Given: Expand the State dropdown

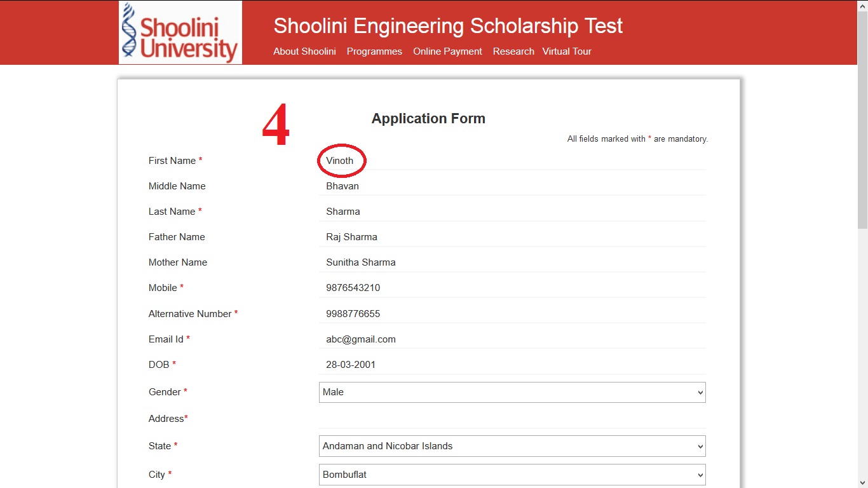Looking at the screenshot, I should (512, 446).
